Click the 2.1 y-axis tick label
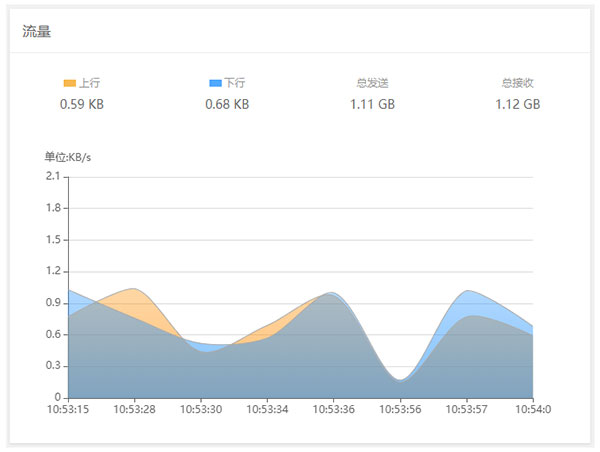The image size is (600, 452). [53, 176]
